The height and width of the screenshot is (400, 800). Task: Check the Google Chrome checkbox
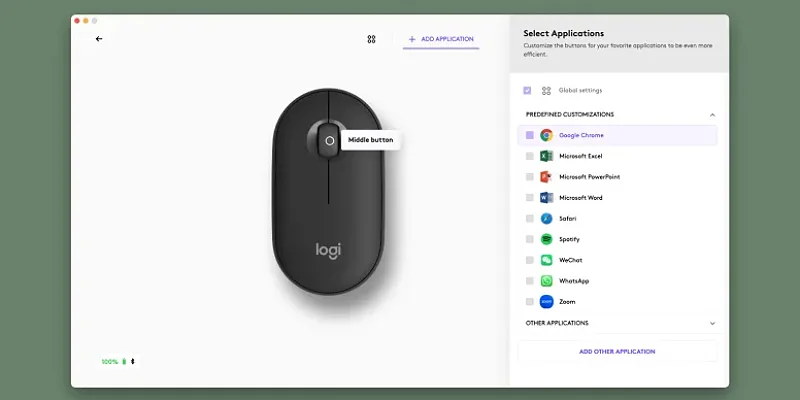530,135
